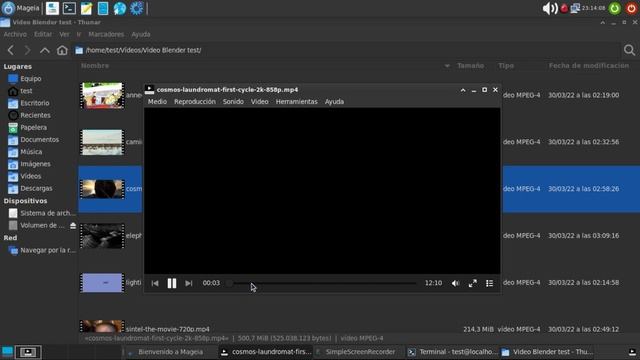Screen dimensions: 640x360
Task: Go to parent folder in Thunar
Action: click(44, 50)
